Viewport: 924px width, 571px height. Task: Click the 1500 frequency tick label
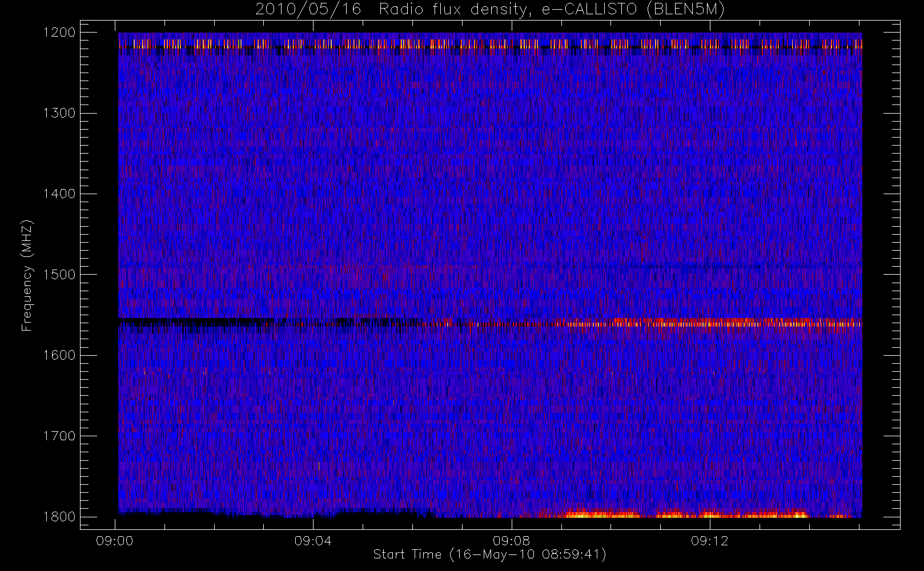pyautogui.click(x=59, y=275)
